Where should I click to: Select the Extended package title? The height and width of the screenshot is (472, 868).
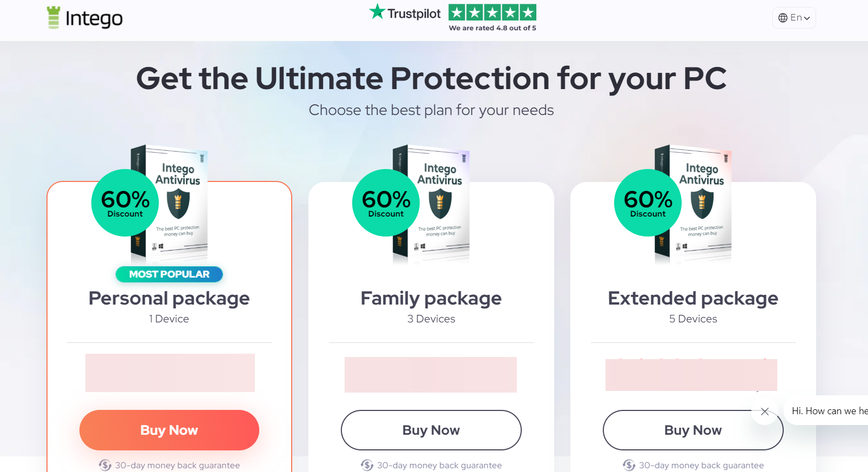tap(693, 298)
